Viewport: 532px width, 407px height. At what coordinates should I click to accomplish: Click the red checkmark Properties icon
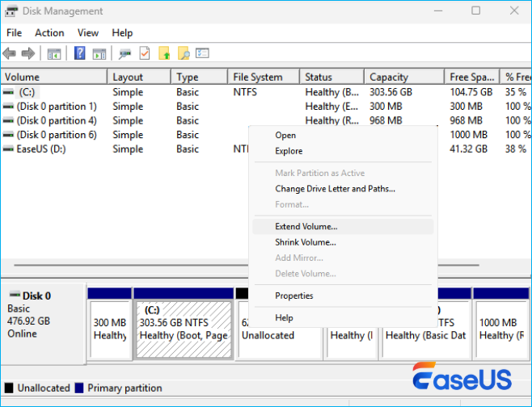point(145,54)
